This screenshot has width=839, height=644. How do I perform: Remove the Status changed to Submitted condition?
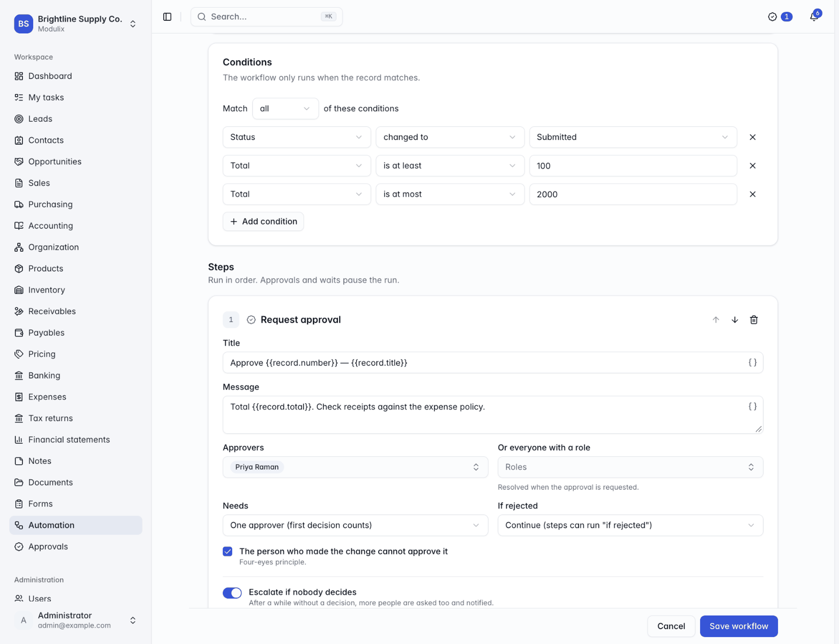click(752, 137)
